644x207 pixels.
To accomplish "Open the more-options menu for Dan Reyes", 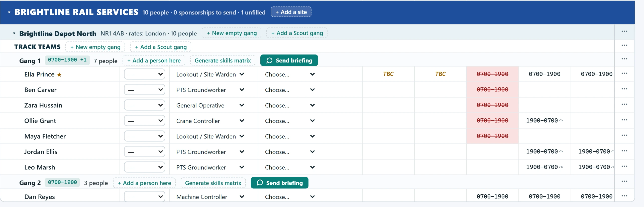I will click(x=624, y=196).
